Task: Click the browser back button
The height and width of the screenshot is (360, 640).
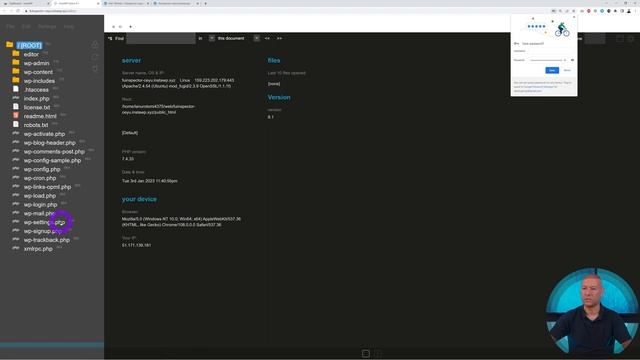Action: coord(4,11)
